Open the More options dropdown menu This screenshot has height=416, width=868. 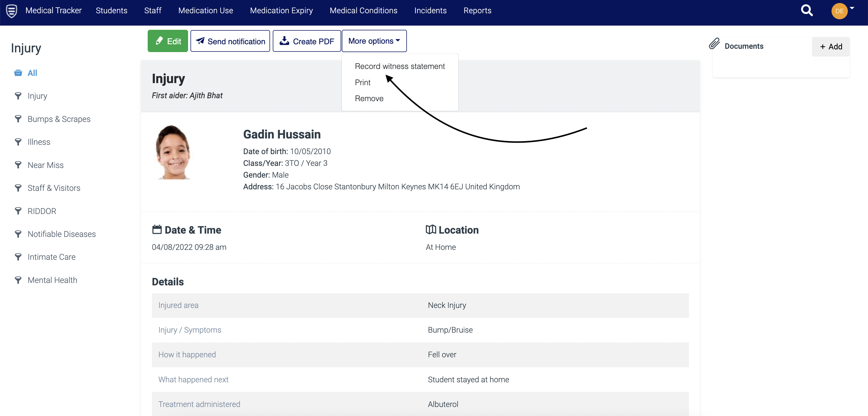(374, 41)
